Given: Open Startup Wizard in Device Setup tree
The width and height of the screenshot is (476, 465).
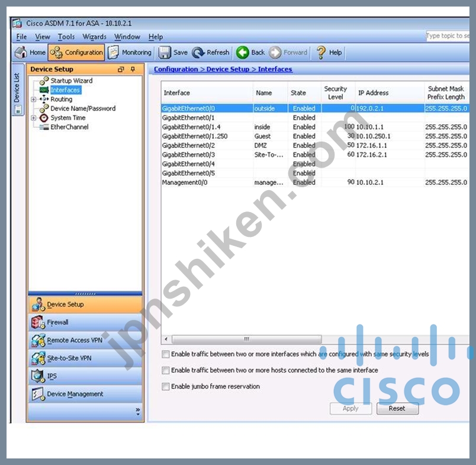Looking at the screenshot, I should pyautogui.click(x=71, y=81).
